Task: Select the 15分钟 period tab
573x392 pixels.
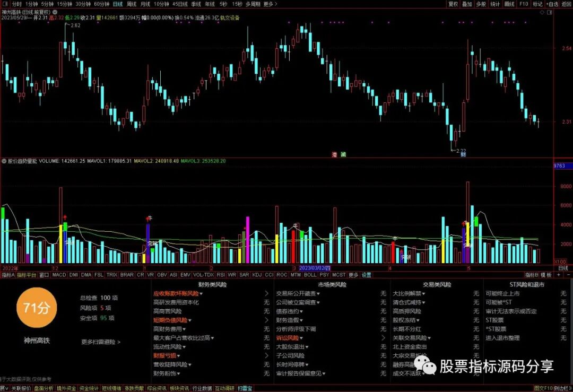Action: point(65,4)
